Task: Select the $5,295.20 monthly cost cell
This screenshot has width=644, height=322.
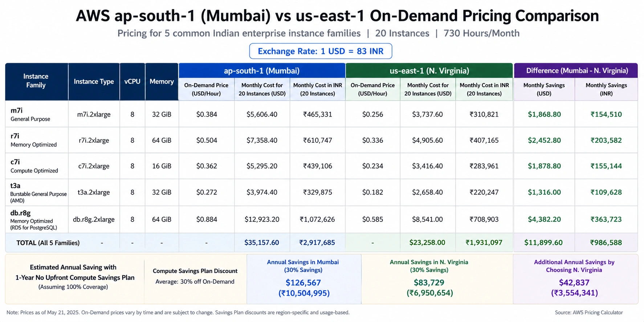Action: (x=262, y=166)
